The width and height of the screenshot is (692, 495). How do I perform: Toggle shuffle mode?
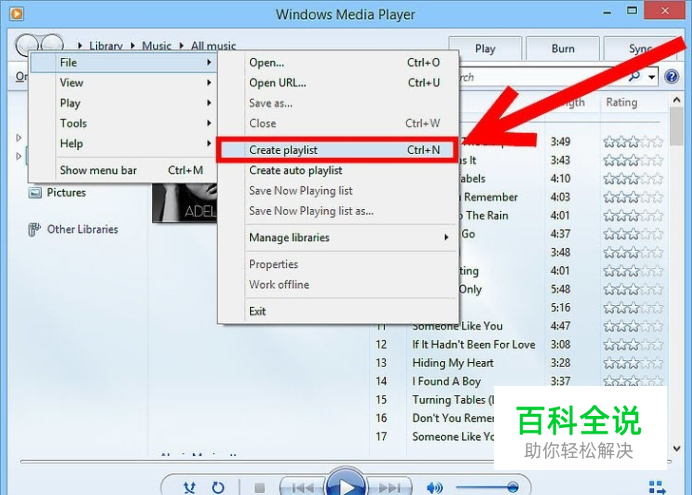coord(189,488)
